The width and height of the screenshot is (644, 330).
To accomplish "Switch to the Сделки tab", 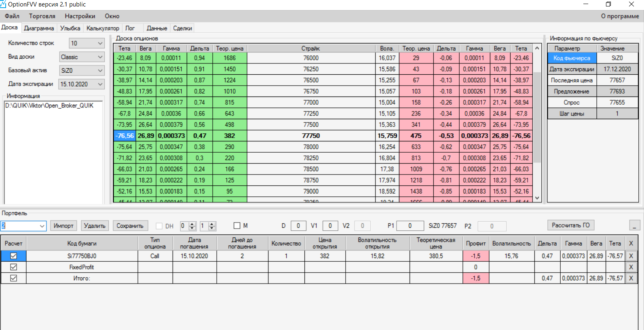I will click(182, 28).
